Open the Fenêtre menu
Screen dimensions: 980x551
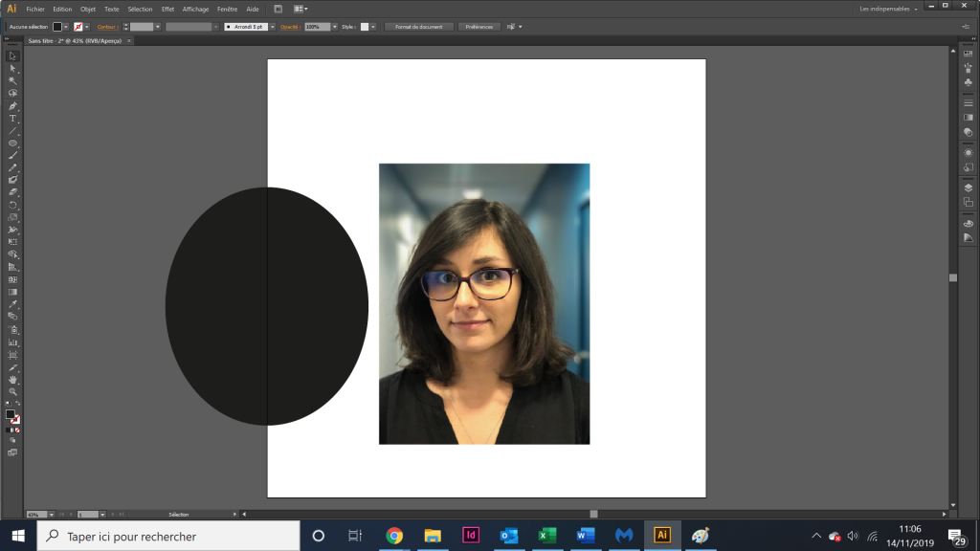[227, 9]
